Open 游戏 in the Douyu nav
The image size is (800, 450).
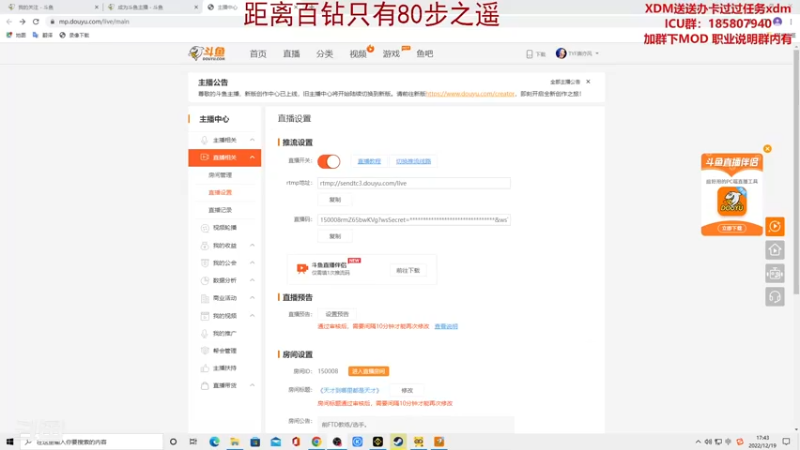[391, 54]
